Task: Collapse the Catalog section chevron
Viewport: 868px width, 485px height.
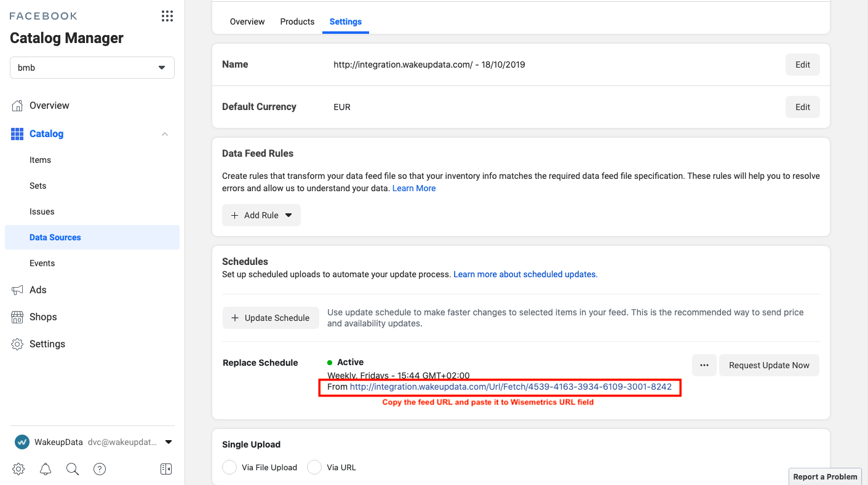Action: point(165,134)
